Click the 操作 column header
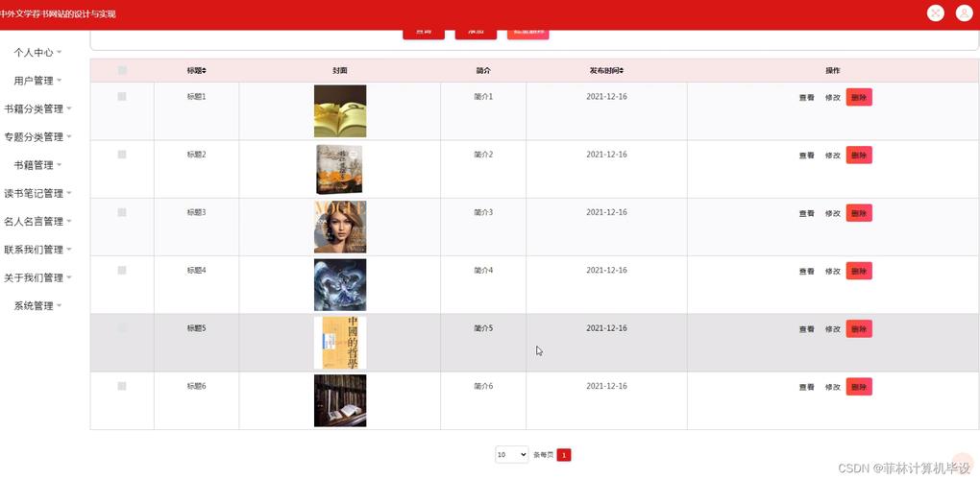The image size is (980, 480). click(832, 70)
